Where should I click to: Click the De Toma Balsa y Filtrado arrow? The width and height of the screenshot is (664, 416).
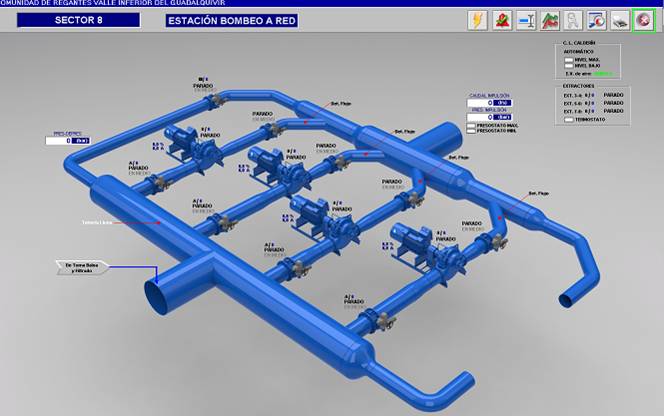[82, 268]
